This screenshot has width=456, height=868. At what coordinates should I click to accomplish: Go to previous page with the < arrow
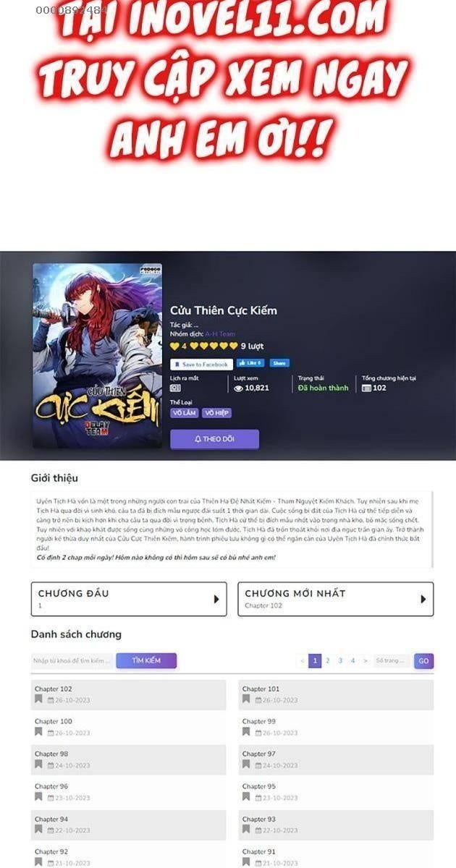pyautogui.click(x=302, y=660)
